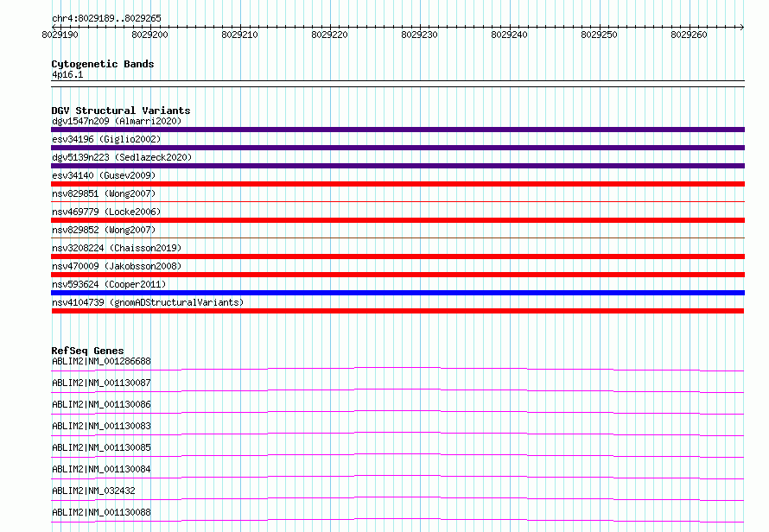The image size is (769, 532).
Task: Open variant nsv469779 (Locke2006) label
Action: tap(106, 212)
